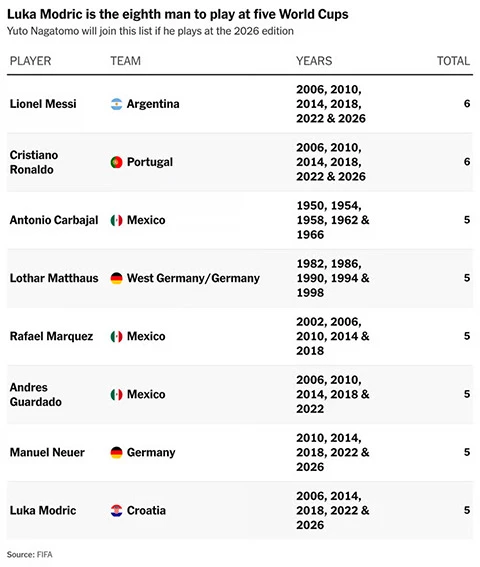Click the total value for Messi
The height and width of the screenshot is (567, 480).
click(467, 104)
